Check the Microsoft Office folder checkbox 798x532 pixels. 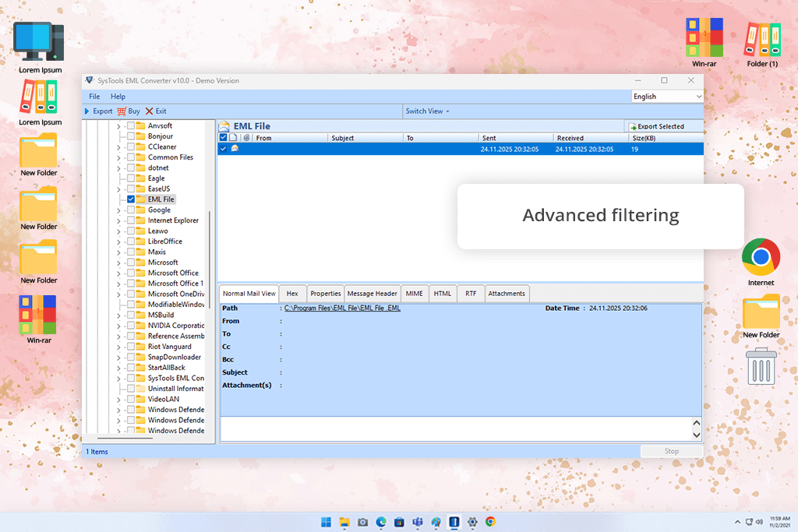point(131,273)
